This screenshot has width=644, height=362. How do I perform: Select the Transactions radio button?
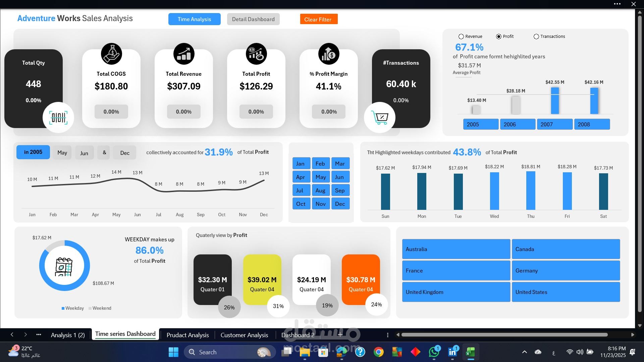[x=536, y=37]
